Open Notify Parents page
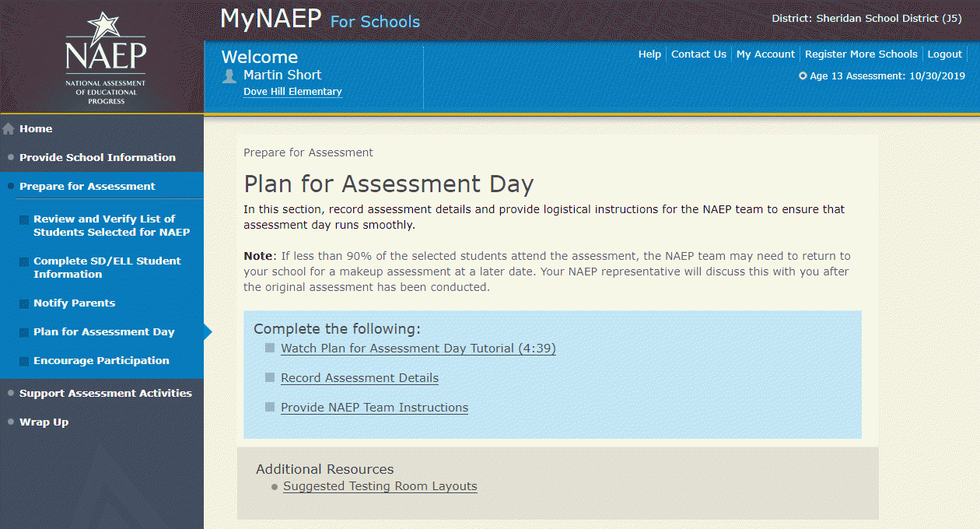980x529 pixels. (x=74, y=303)
